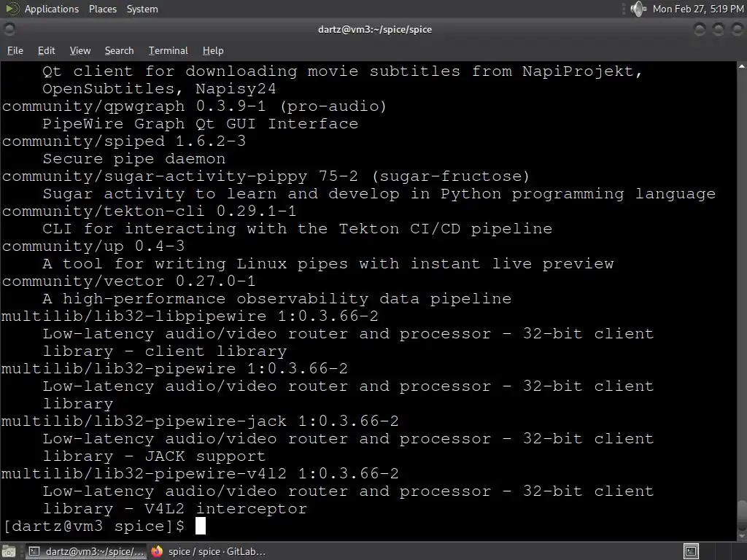Open the terminal File menu
This screenshot has height=560, width=747.
(15, 50)
